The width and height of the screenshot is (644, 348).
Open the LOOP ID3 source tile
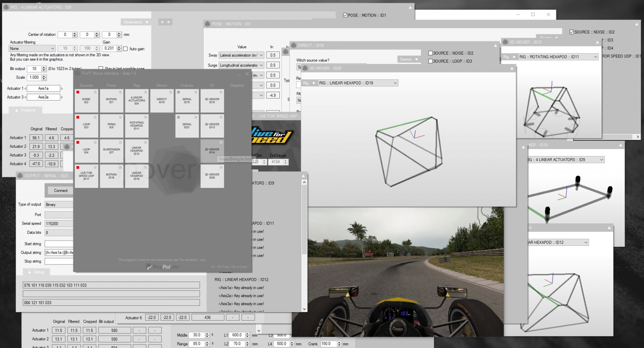click(x=86, y=126)
